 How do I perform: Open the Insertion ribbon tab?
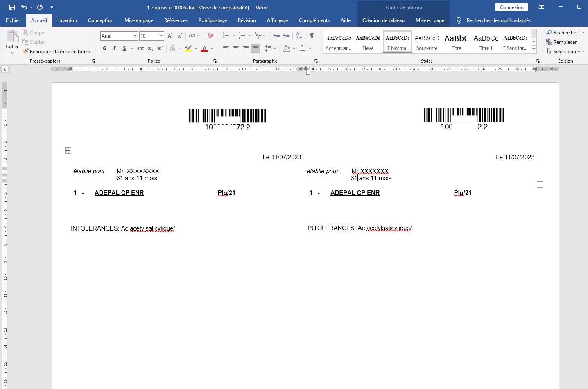coord(68,20)
